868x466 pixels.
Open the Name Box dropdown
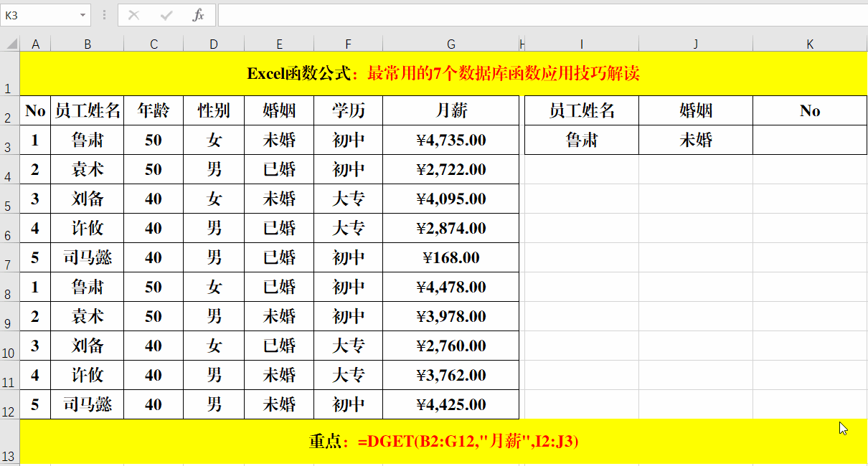[x=81, y=15]
